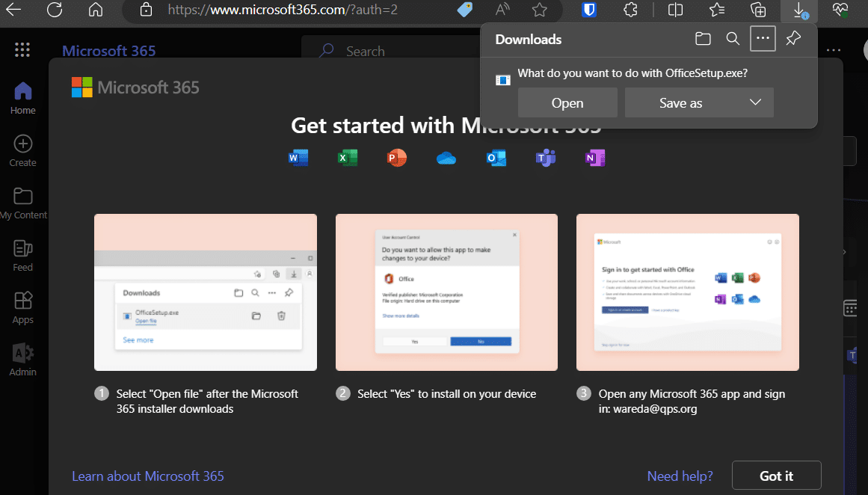Open Browser essentials heart icon

[840, 10]
